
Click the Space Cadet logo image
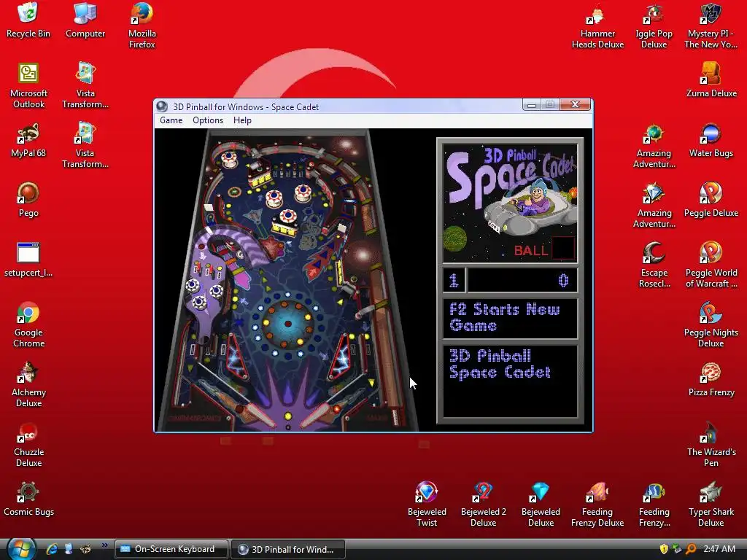tap(510, 203)
